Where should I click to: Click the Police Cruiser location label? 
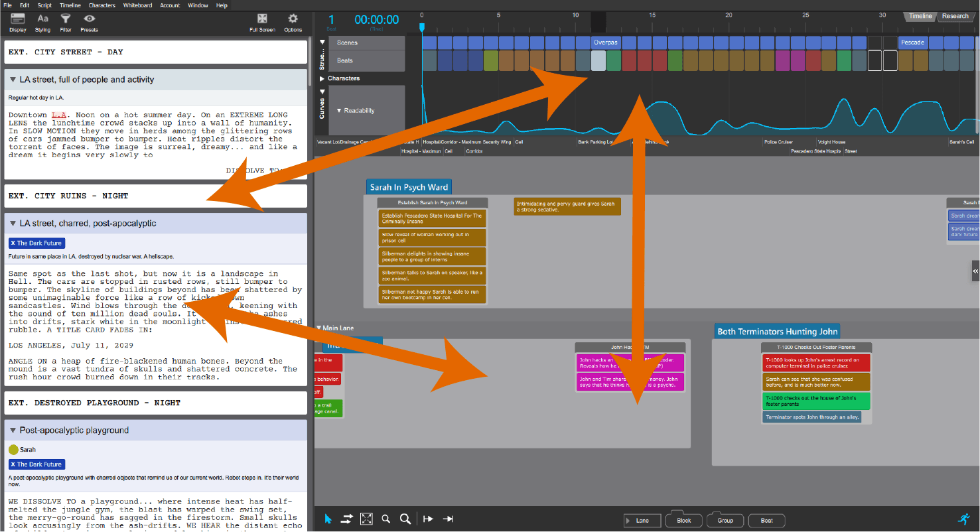[x=780, y=142]
